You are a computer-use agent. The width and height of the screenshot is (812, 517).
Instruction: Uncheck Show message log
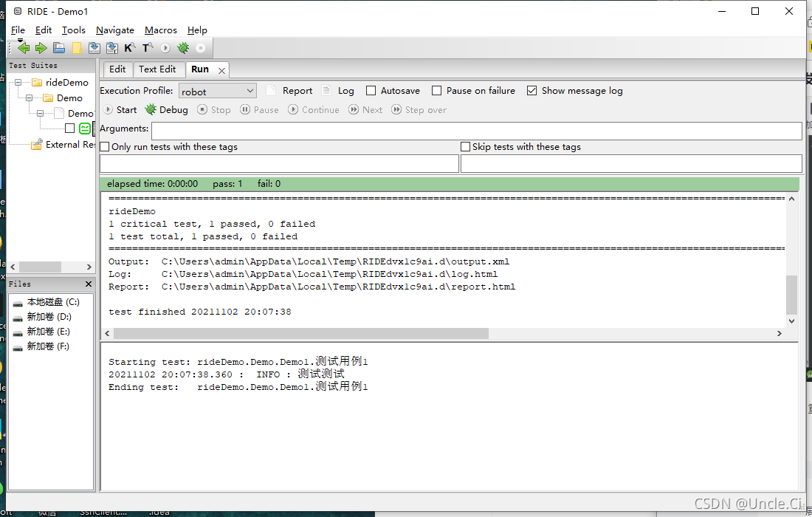[532, 90]
